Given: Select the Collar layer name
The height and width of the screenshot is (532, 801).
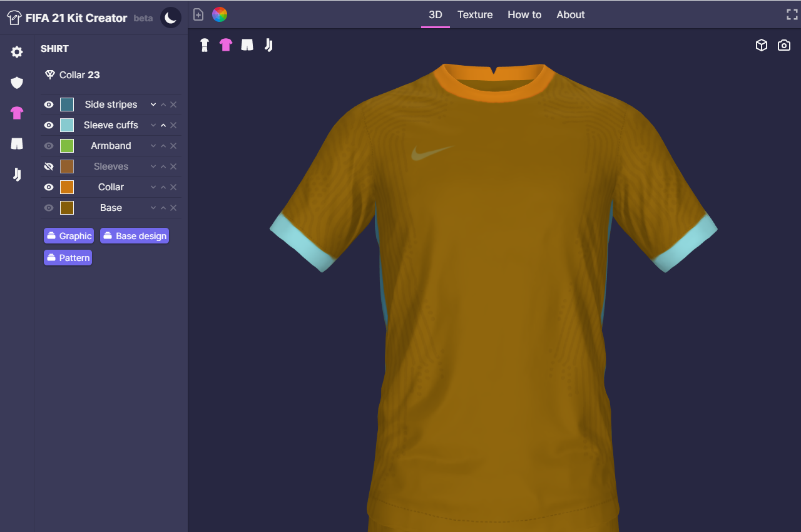Looking at the screenshot, I should [x=111, y=187].
